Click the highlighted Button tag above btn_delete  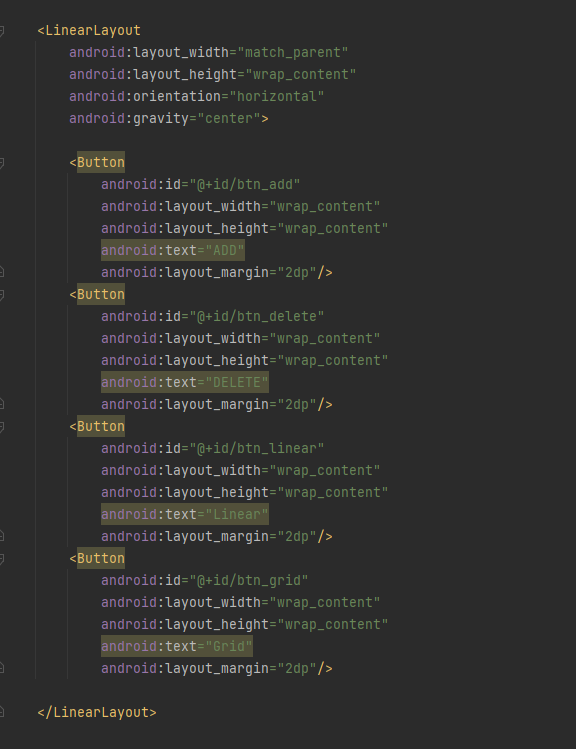coord(101,294)
